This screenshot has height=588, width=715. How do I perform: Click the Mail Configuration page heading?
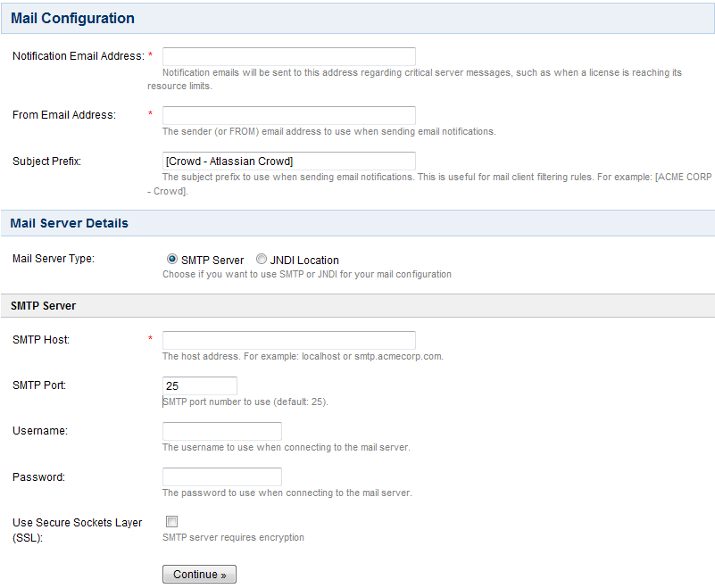tap(72, 18)
